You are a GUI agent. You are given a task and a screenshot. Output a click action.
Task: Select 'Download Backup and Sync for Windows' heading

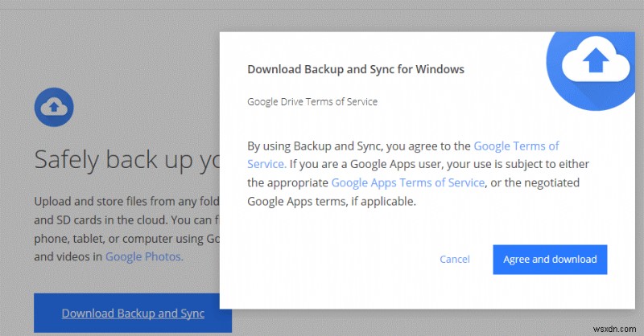(x=356, y=69)
